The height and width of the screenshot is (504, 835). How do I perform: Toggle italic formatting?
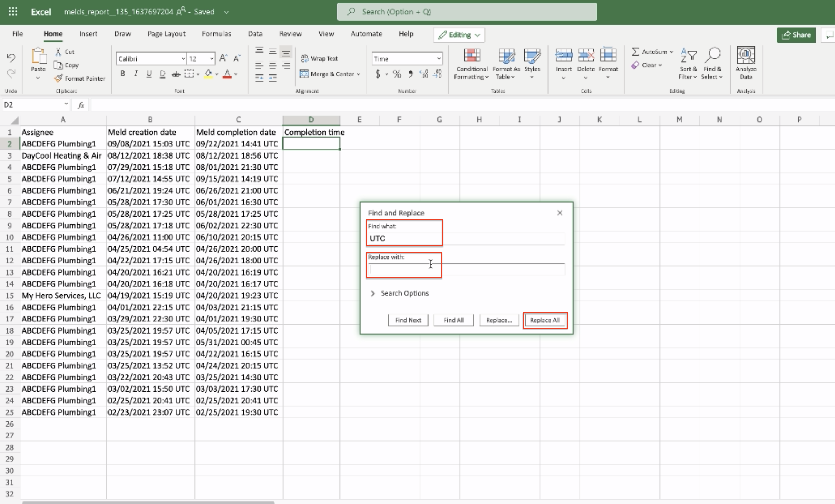point(136,74)
